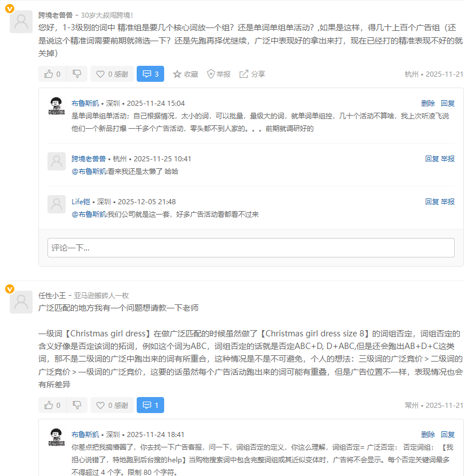This screenshot has height=476, width=469.
Task: Delete 布鲁斯凯's 15:04 comment
Action: 428,104
